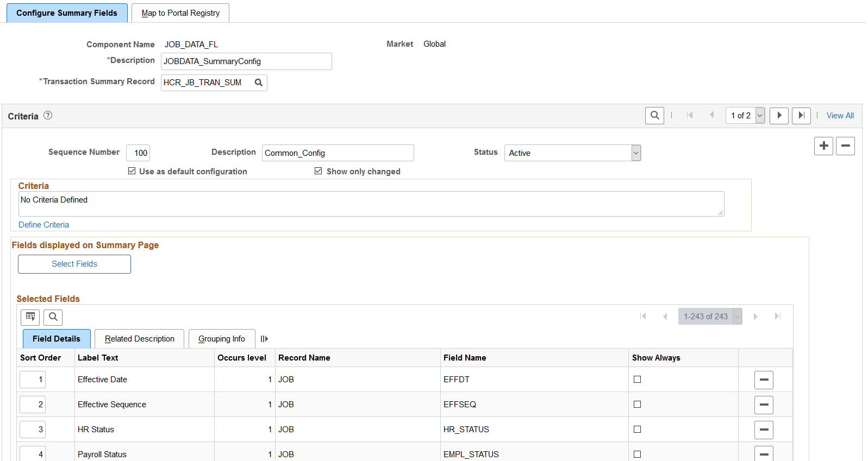Click the View All link
868x461 pixels.
(840, 116)
